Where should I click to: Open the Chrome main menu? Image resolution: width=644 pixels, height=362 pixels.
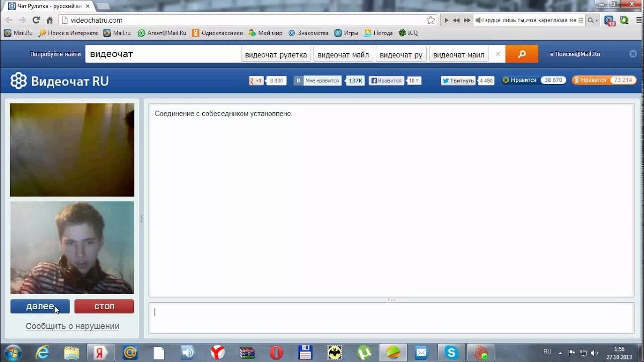638,20
